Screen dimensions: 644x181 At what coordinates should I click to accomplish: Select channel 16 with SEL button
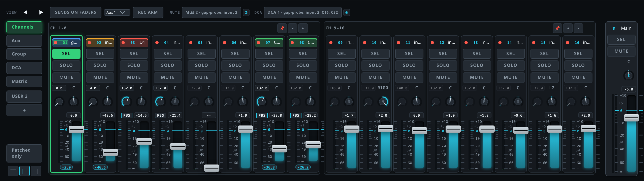(x=578, y=53)
